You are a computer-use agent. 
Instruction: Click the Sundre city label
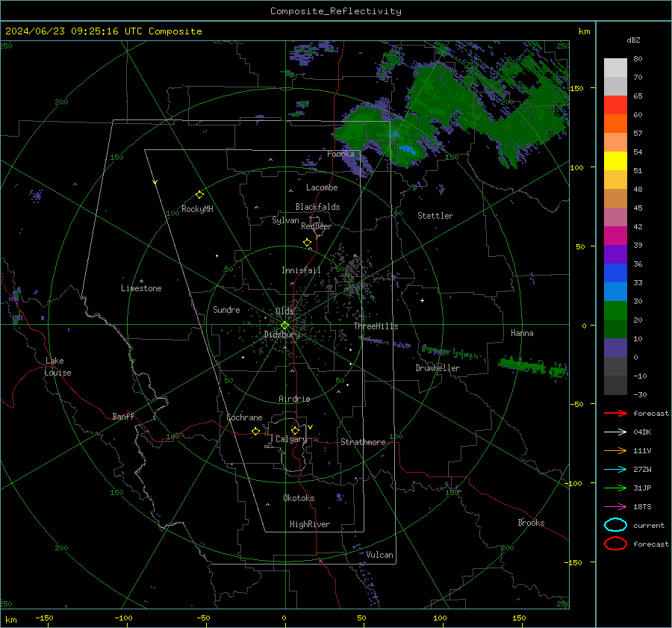(226, 310)
